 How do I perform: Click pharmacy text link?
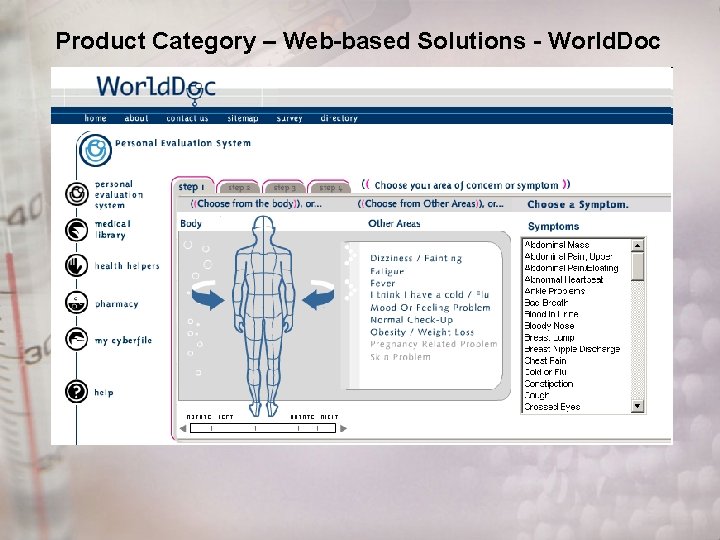117,304
